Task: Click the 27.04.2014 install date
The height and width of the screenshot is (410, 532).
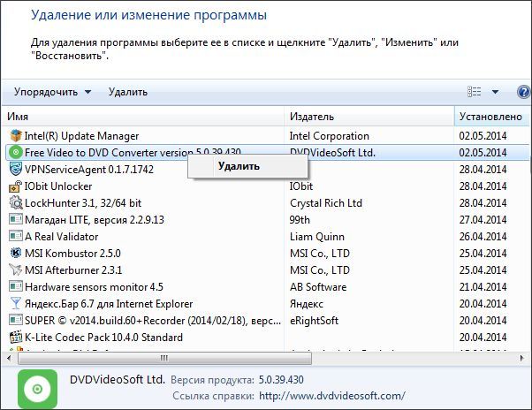Action: 483,219
